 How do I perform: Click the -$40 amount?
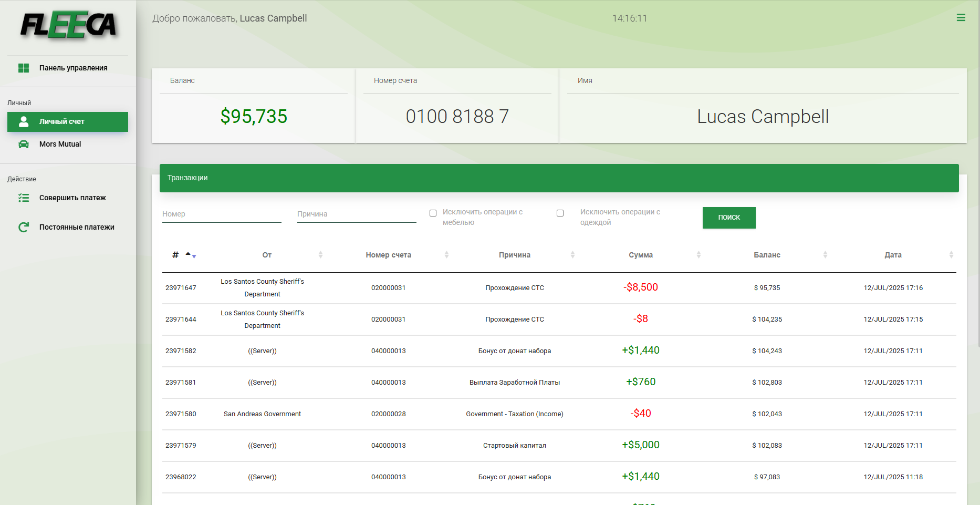click(x=641, y=414)
